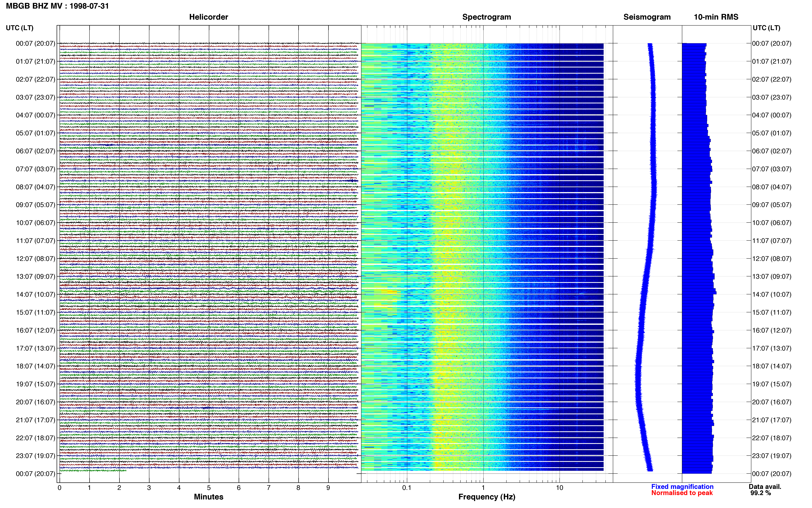Click left time label 09:07 (05:07)
812x508 pixels.
35,205
